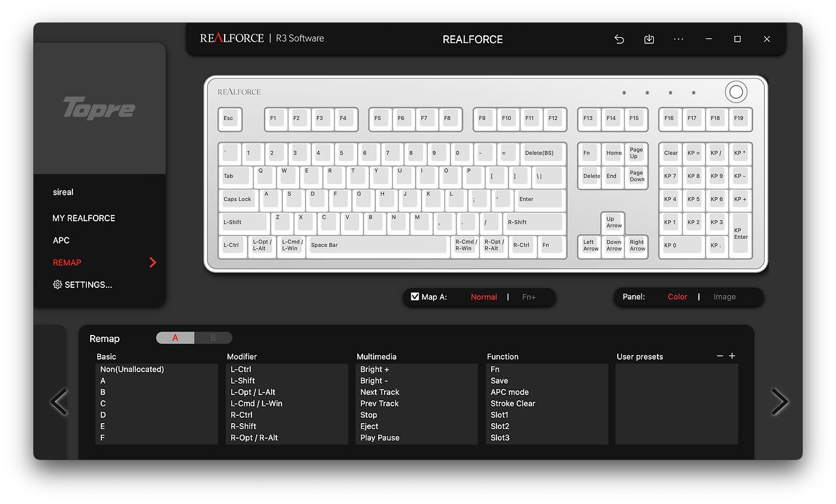This screenshot has height=504, width=836.
Task: Select the Home key
Action: 613,153
